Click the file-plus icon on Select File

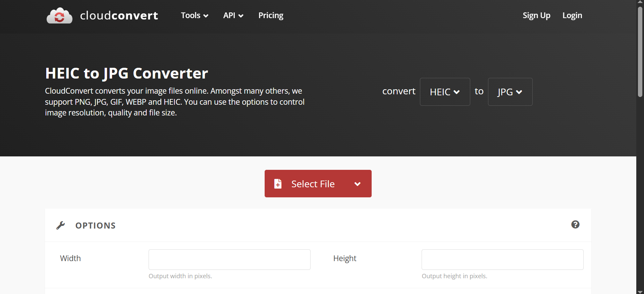pos(278,184)
